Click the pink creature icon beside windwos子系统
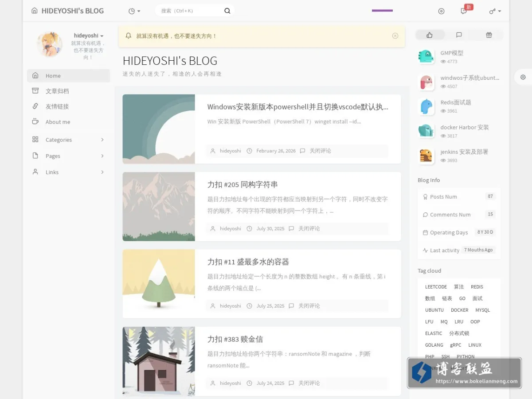The image size is (532, 399). [426, 82]
